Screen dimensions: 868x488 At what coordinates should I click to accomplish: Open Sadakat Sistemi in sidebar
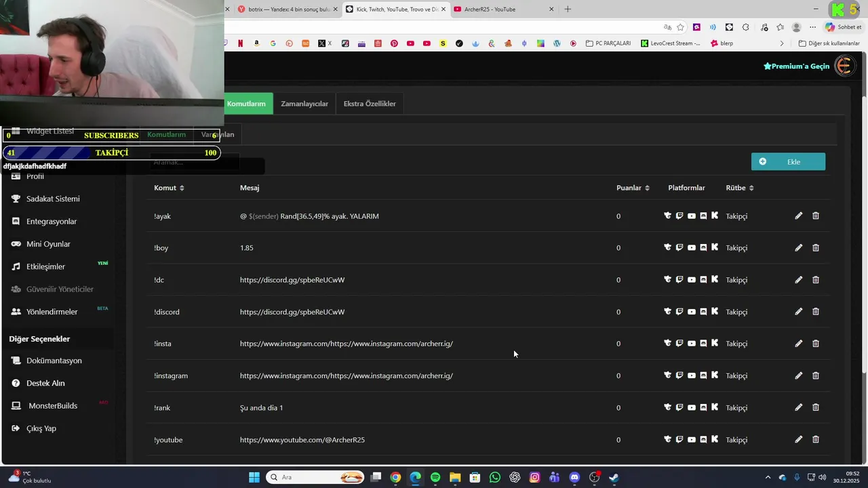click(x=53, y=199)
